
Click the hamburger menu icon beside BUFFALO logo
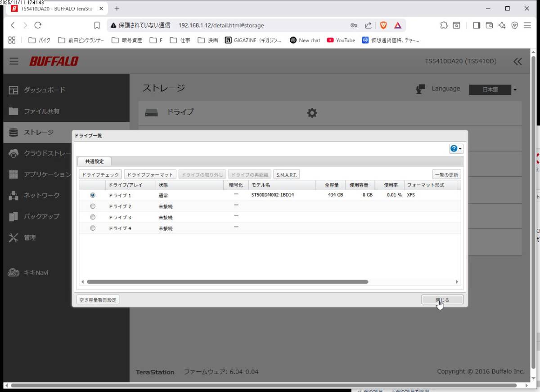(14, 61)
